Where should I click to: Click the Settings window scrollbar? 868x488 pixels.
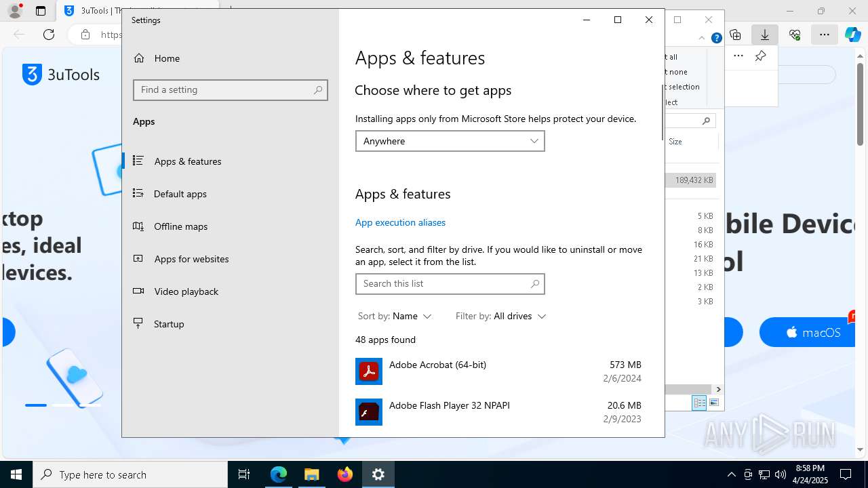(x=662, y=113)
